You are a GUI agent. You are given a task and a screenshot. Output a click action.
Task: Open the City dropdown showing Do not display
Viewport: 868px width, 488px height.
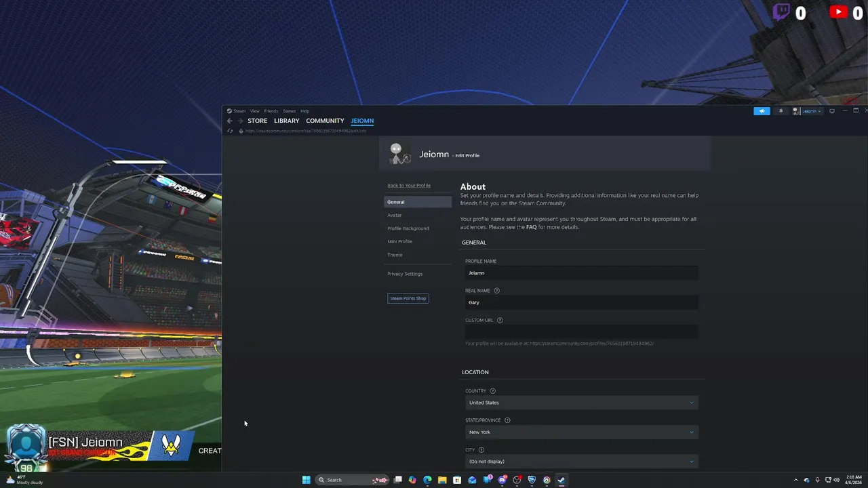[x=582, y=462]
